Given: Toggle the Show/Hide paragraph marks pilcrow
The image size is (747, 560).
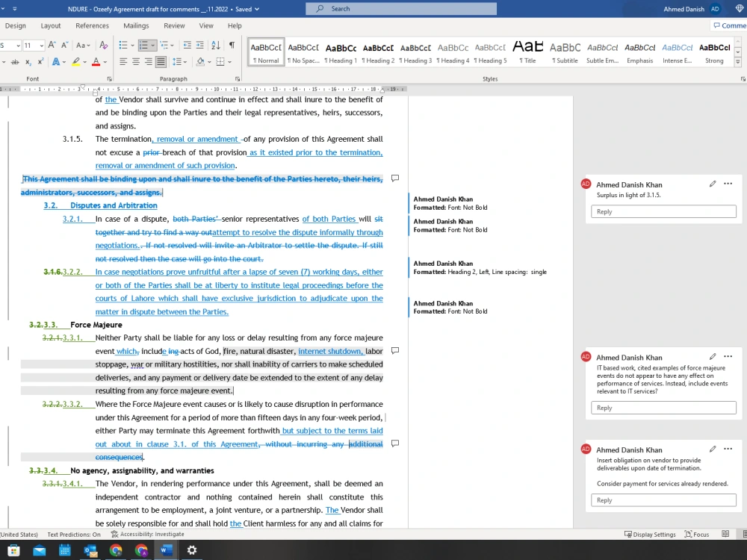Looking at the screenshot, I should point(232,45).
